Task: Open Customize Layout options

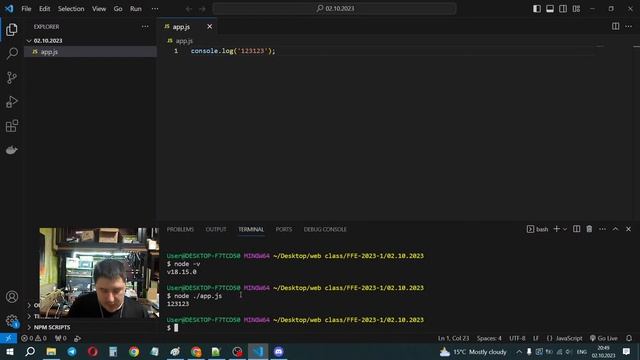Action: click(576, 9)
